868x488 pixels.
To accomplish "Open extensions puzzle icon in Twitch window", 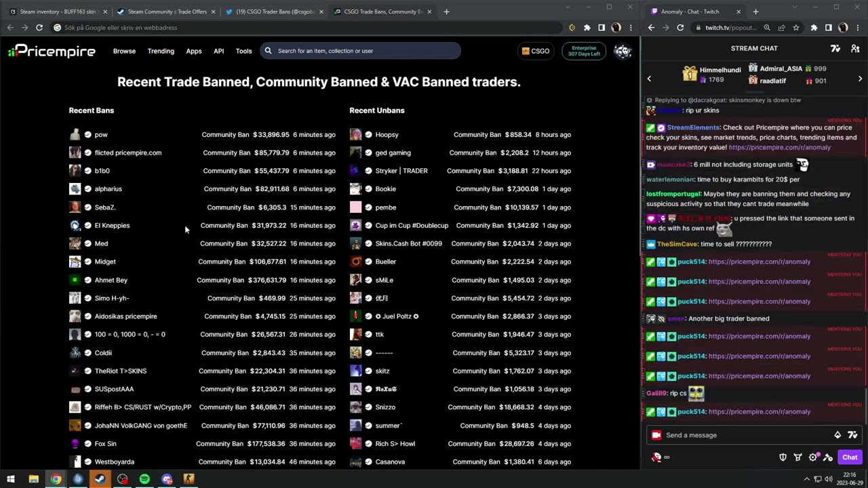I will tap(814, 28).
